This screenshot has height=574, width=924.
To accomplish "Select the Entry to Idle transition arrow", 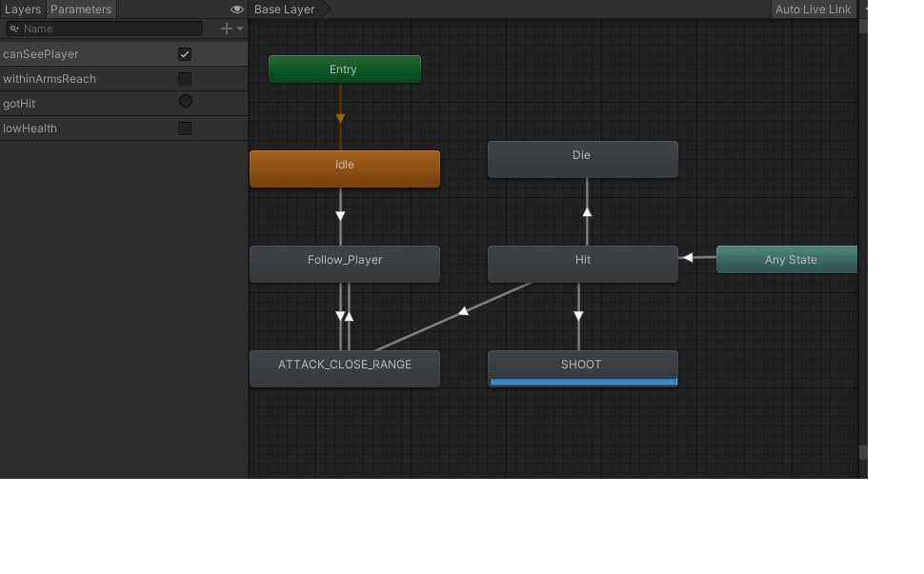I will (x=341, y=118).
